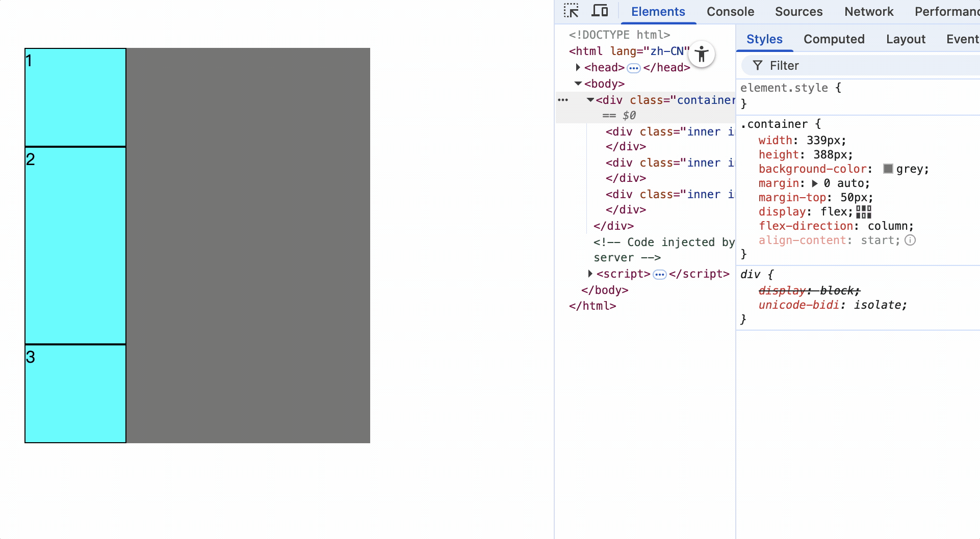Click the three-dot actions on container row
980x539 pixels.
pos(563,100)
